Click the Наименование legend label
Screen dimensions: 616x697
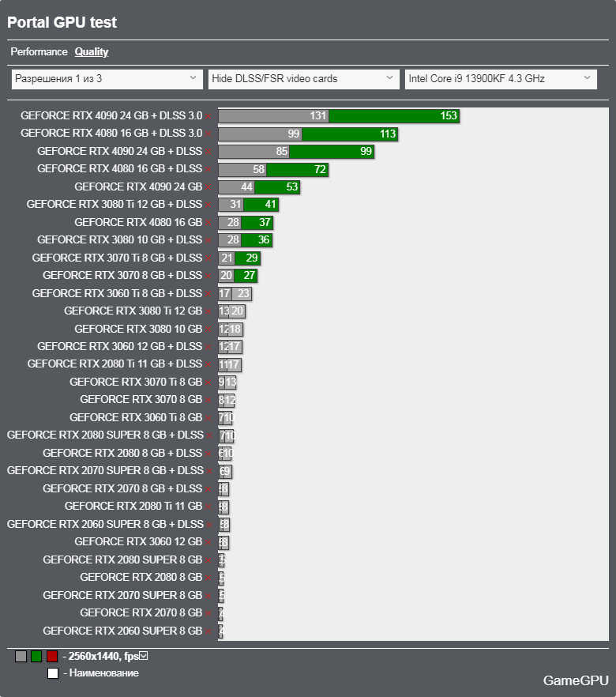[104, 673]
